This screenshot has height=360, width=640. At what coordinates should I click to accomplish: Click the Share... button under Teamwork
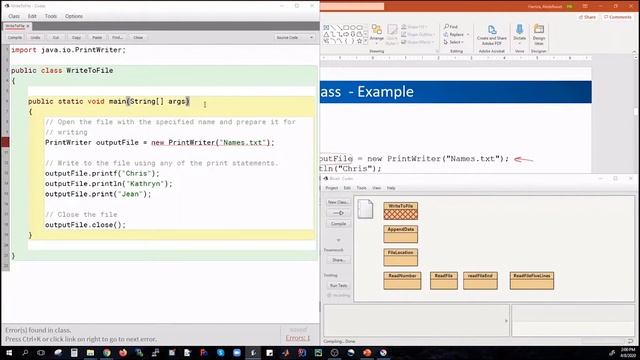338,260
